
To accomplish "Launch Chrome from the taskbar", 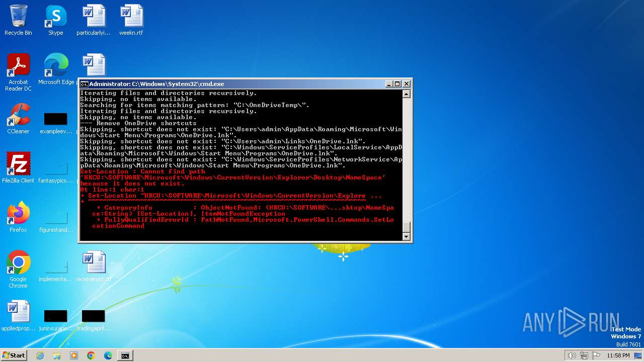I will pyautogui.click(x=91, y=355).
